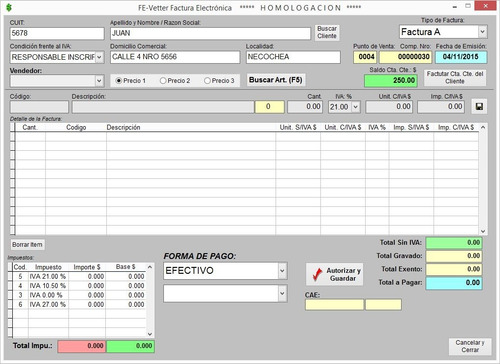Click the Total Gravado value field
The height and width of the screenshot is (364, 500).
tap(454, 256)
